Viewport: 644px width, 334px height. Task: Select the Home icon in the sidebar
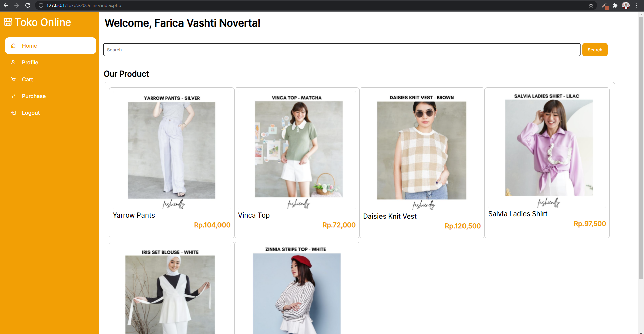pyautogui.click(x=13, y=46)
